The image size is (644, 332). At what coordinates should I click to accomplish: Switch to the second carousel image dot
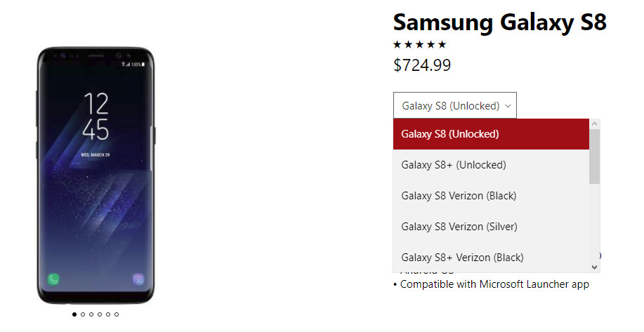83,314
